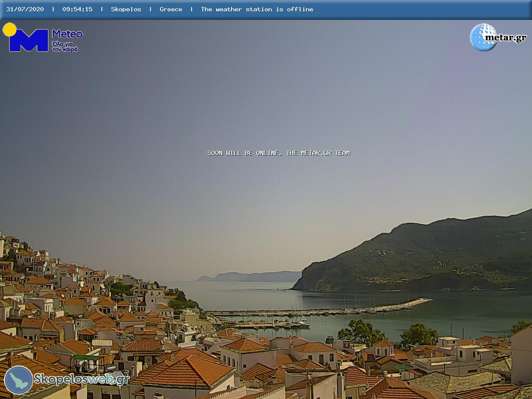532x399 pixels.
Task: Select the date text 31/07/2020
Action: [x=25, y=9]
